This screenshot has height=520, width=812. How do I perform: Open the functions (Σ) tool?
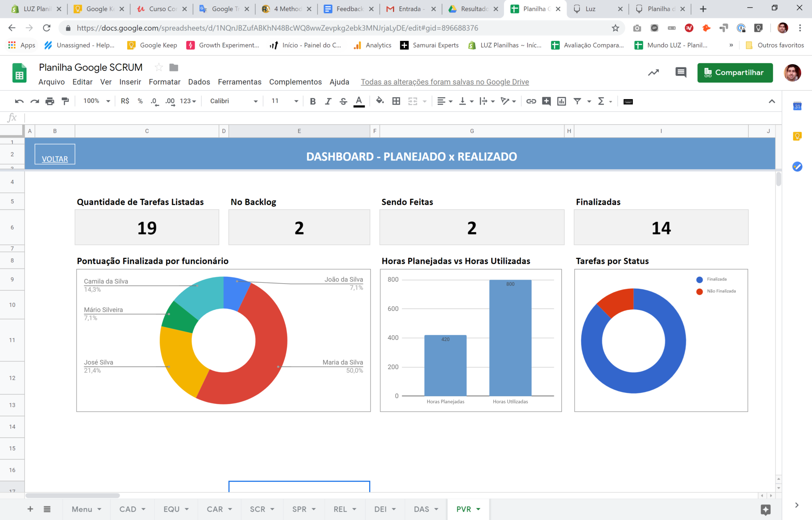[x=601, y=101]
